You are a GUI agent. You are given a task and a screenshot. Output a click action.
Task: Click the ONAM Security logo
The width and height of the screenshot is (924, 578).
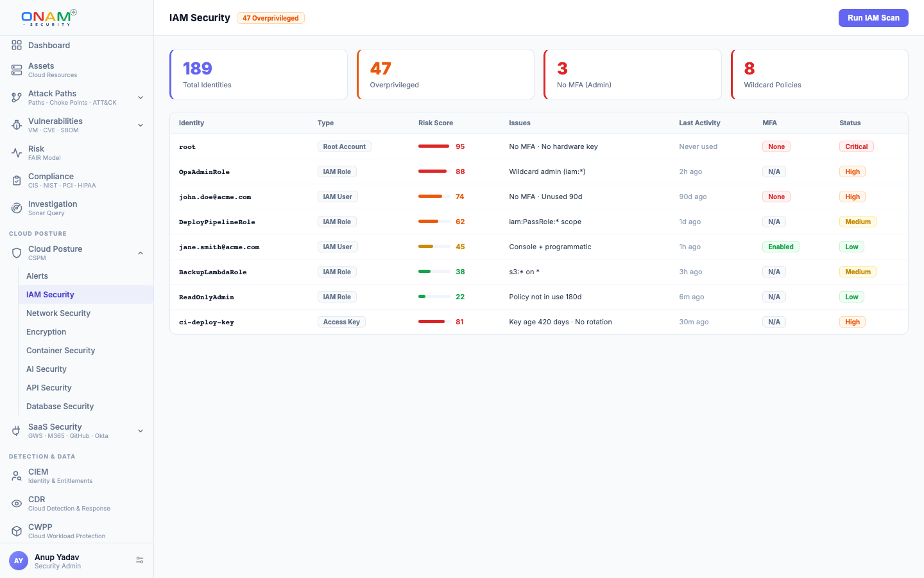[x=49, y=17]
